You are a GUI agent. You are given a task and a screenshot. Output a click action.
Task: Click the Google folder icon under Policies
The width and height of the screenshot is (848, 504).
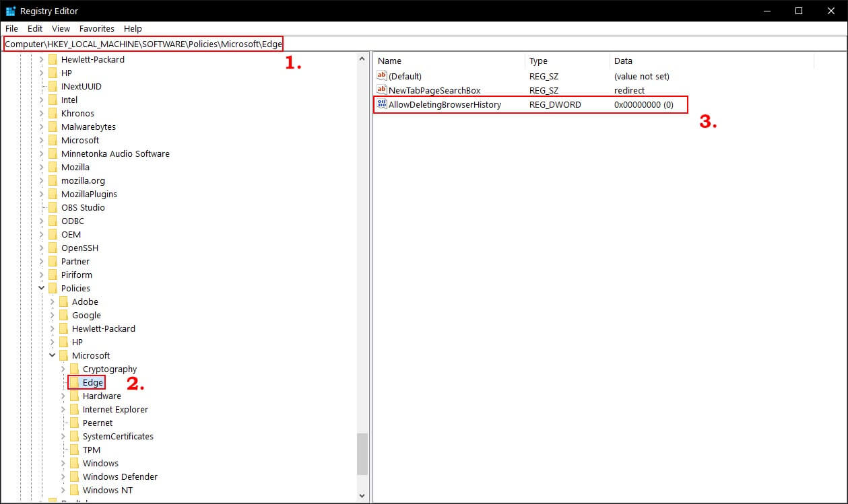point(64,315)
